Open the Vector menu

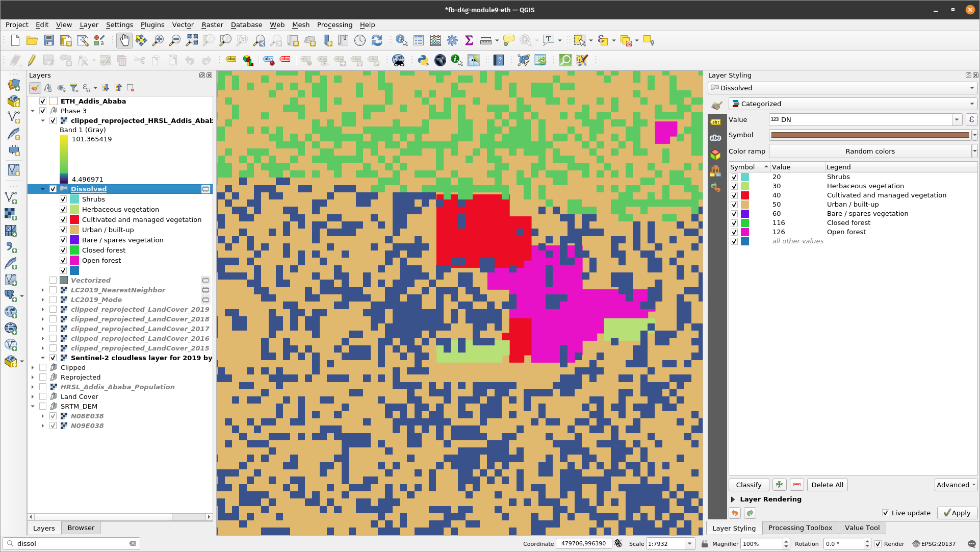183,24
